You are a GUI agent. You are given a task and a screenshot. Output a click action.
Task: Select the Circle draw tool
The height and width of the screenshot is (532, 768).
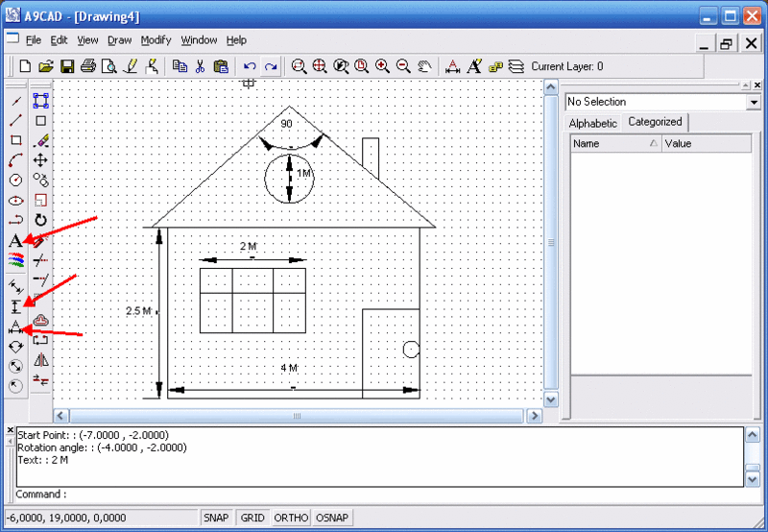point(15,181)
